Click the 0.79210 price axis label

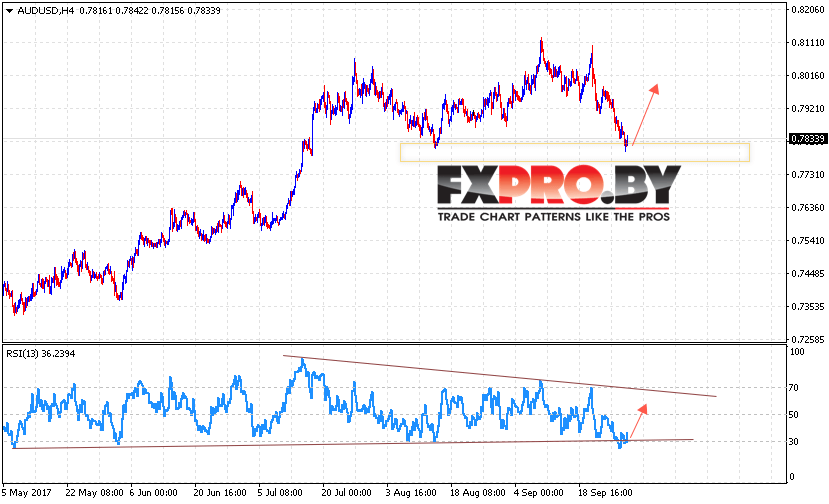coord(808,109)
